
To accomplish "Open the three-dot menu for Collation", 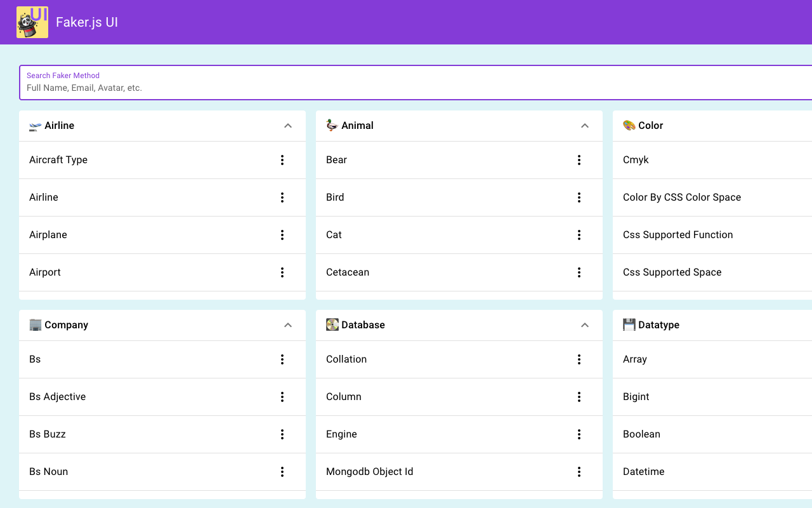I will 579,359.
